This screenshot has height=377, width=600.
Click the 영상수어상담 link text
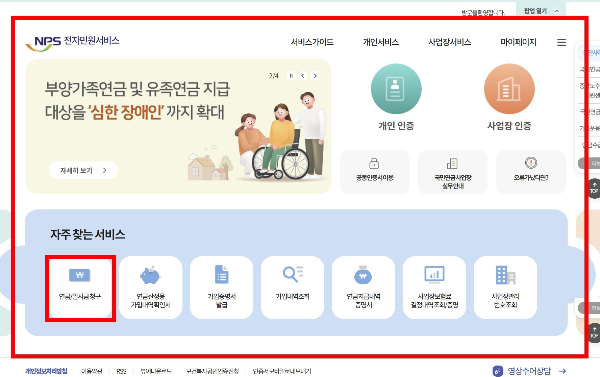(x=529, y=371)
